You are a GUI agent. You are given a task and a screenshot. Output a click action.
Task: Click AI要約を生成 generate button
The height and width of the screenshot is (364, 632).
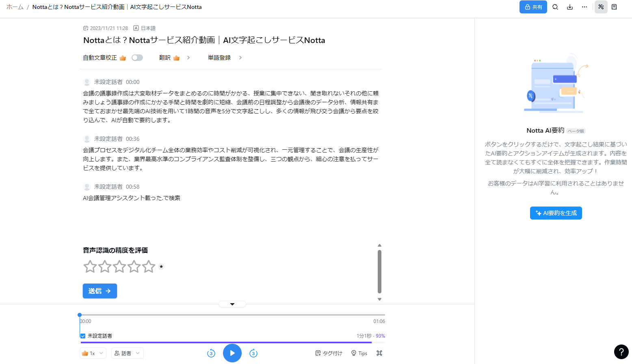click(x=556, y=213)
